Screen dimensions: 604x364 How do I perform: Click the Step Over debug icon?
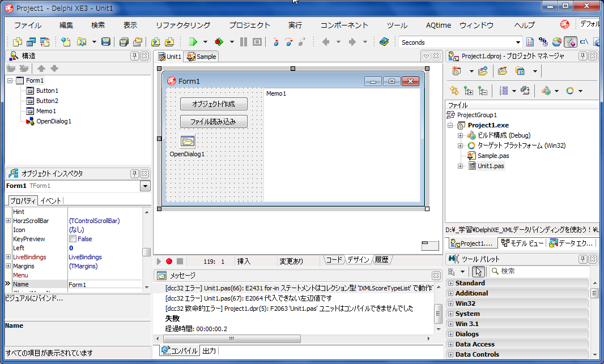(289, 41)
